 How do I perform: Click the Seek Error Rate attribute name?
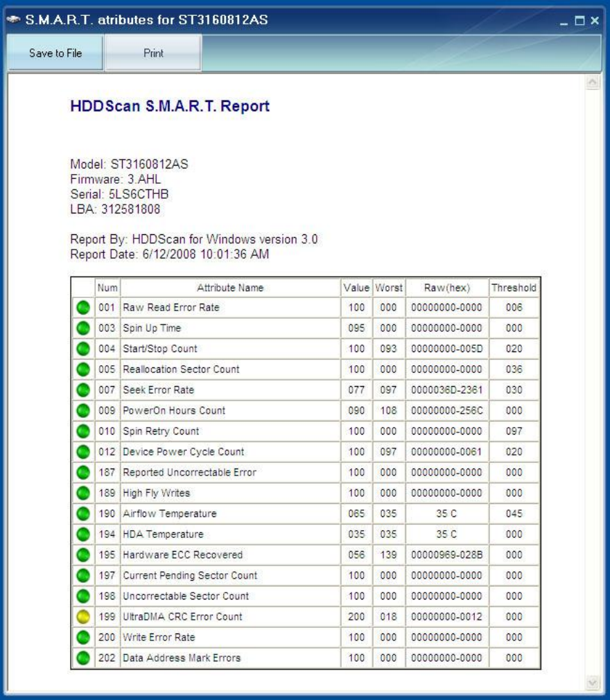[x=159, y=390]
